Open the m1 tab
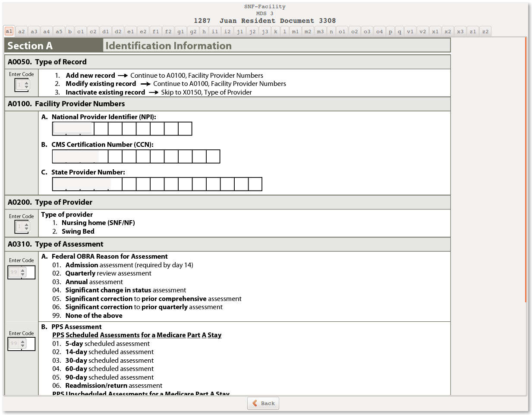The image size is (532, 415). pos(296,32)
